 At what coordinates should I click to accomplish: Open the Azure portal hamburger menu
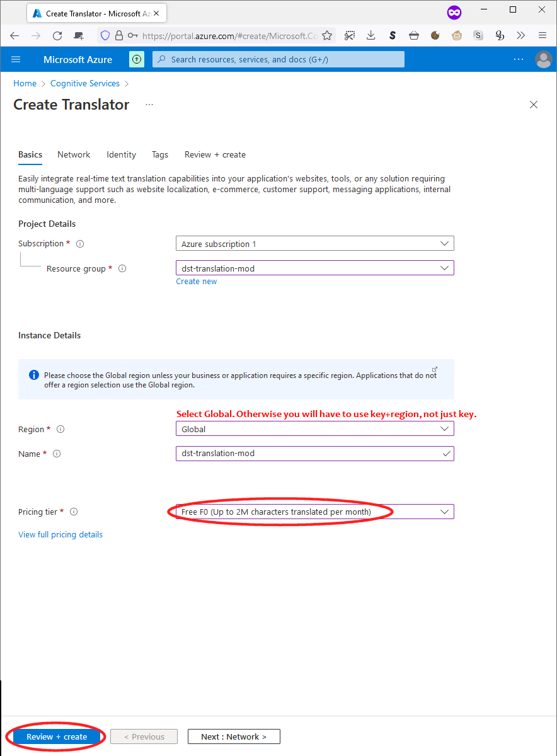(16, 59)
